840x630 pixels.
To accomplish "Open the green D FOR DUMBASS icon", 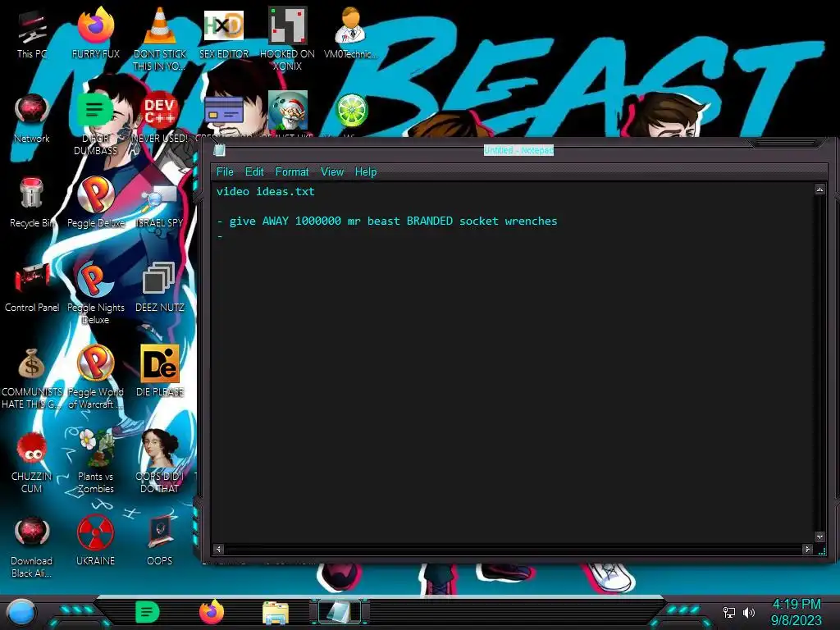I will (95, 125).
